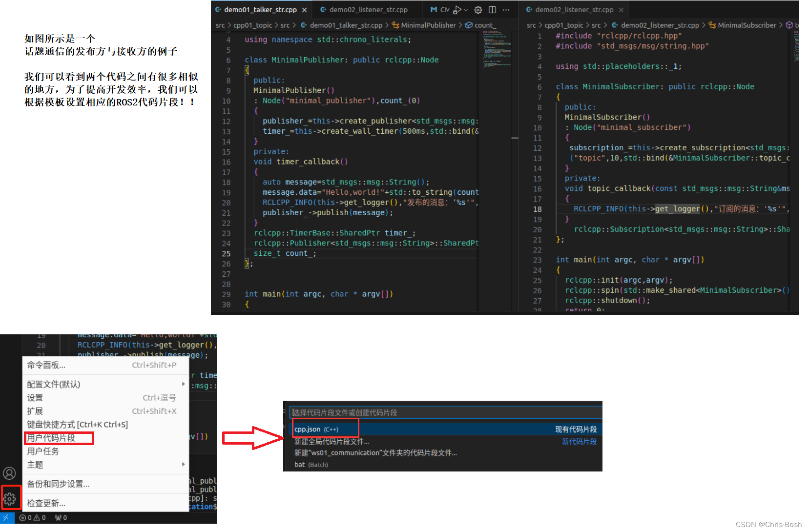809x532 pixels.
Task: Open errors and warnings count in status bar
Action: tap(33, 518)
